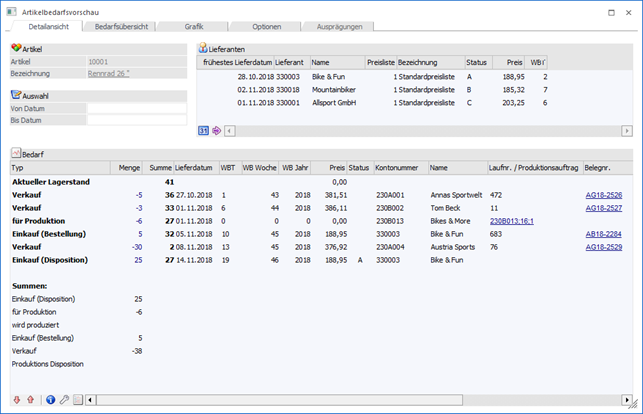Image resolution: width=643 pixels, height=414 pixels.
Task: Click the Lieferanten section header icon
Action: pos(203,48)
